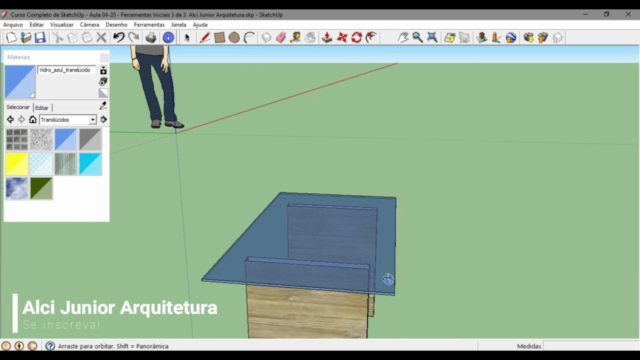Select the Move tool with red arrows
This screenshot has width=640, height=360.
pyautogui.click(x=342, y=38)
